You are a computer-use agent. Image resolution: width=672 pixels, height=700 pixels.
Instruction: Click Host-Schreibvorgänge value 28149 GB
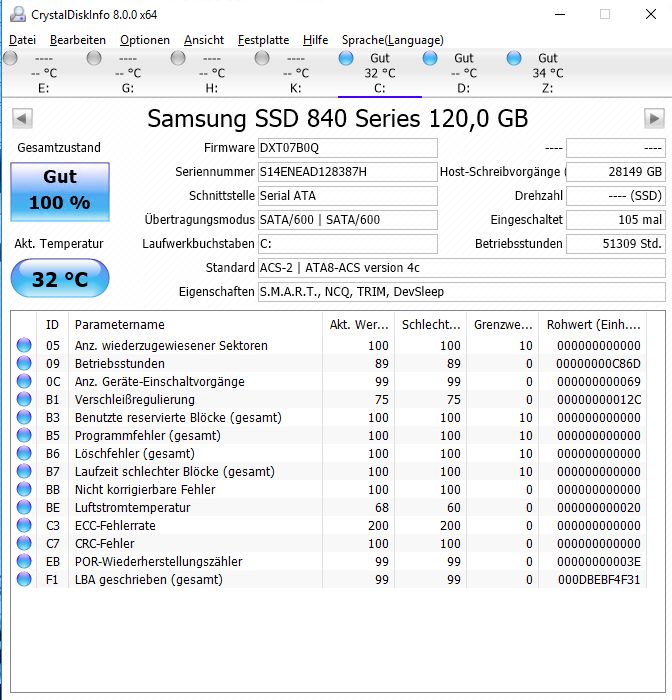(x=616, y=172)
